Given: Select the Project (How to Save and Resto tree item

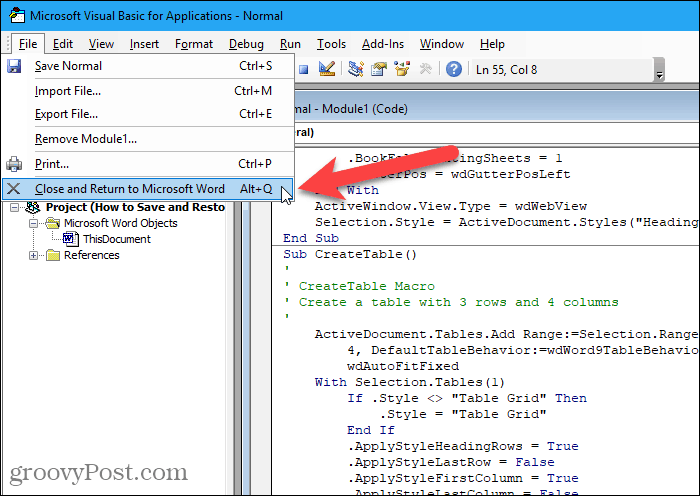Looking at the screenshot, I should (135, 207).
